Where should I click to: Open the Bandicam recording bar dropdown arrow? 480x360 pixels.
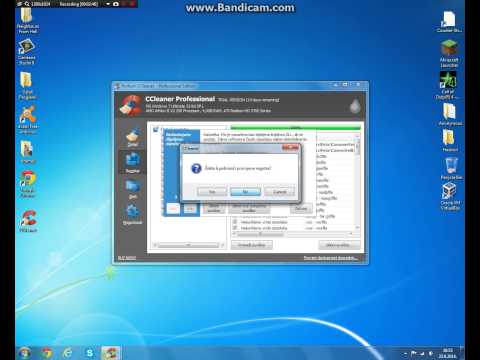tap(108, 4)
